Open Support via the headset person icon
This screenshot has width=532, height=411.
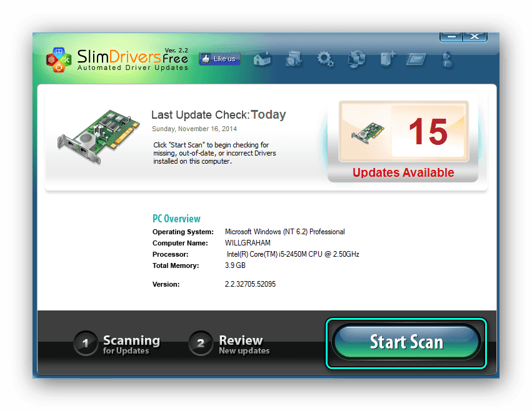click(448, 59)
